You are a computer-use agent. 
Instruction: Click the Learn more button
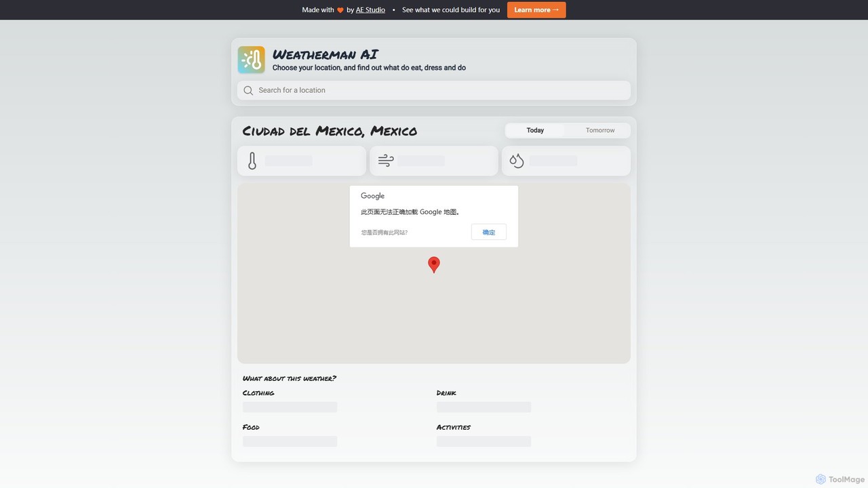pos(536,9)
